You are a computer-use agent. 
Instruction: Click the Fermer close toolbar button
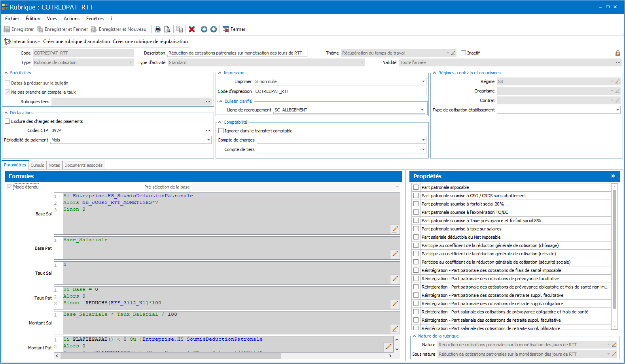(234, 29)
